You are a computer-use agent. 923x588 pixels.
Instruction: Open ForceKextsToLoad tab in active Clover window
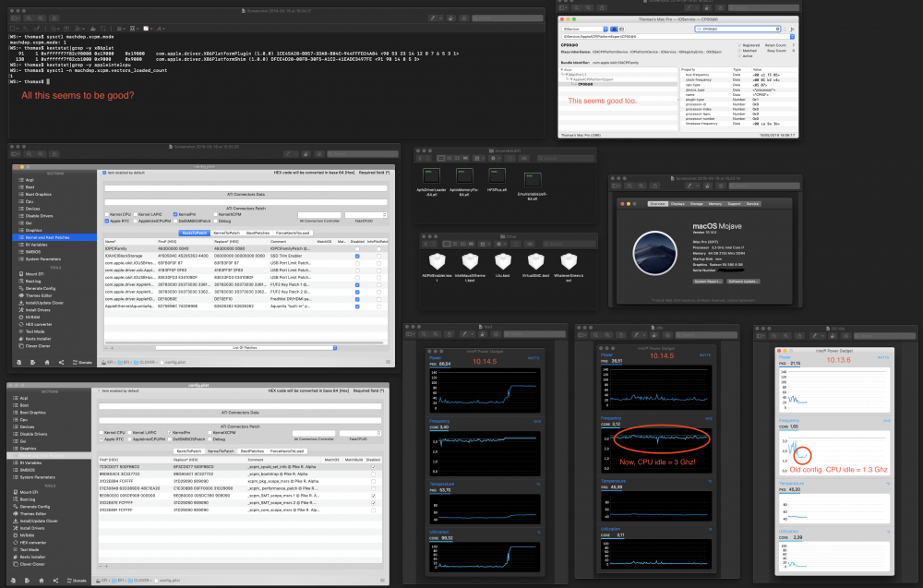pos(293,234)
